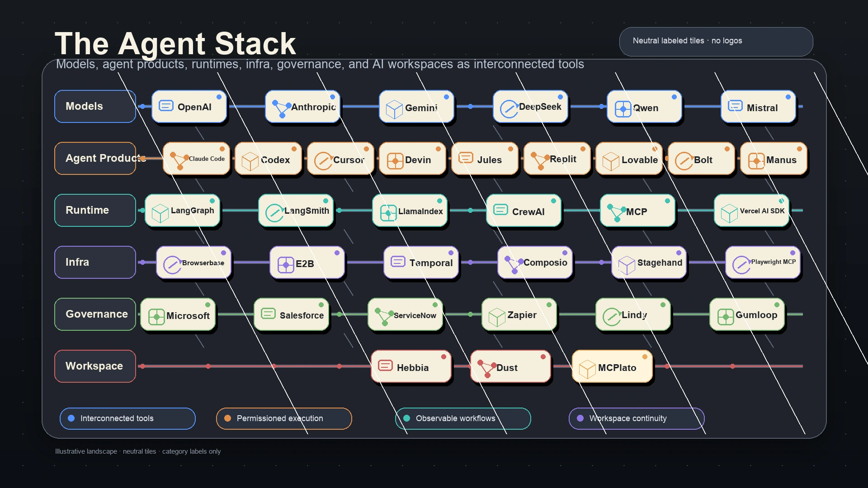
Task: Click the blue status dot on OpenAI tile
Action: coord(219,97)
